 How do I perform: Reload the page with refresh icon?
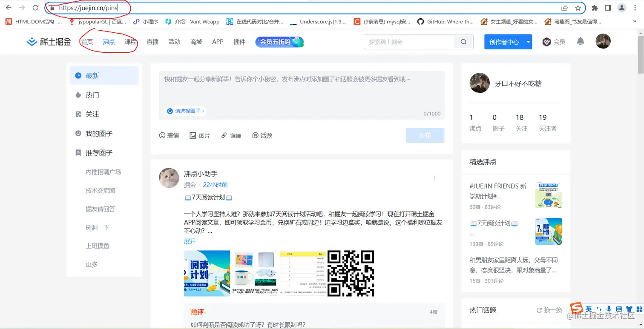[x=36, y=8]
